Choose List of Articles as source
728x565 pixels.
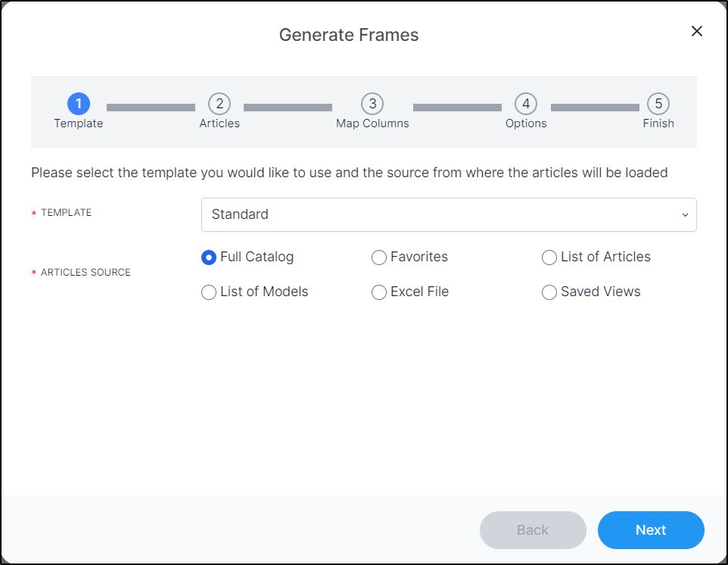tap(549, 258)
